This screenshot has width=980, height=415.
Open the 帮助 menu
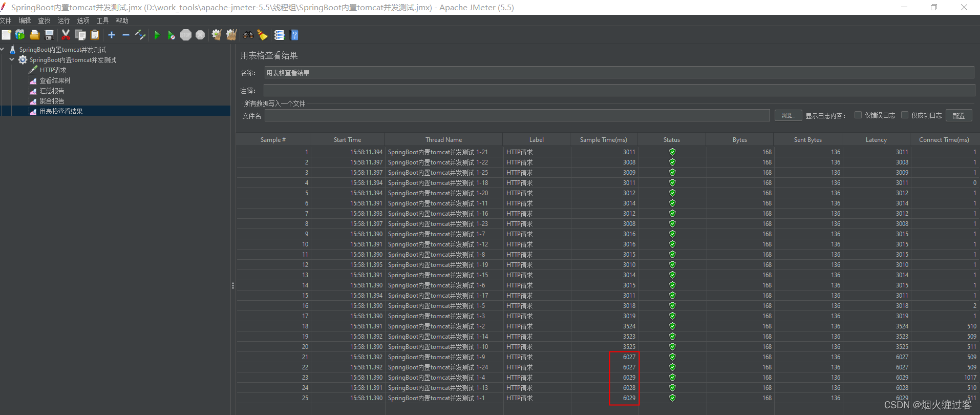122,20
